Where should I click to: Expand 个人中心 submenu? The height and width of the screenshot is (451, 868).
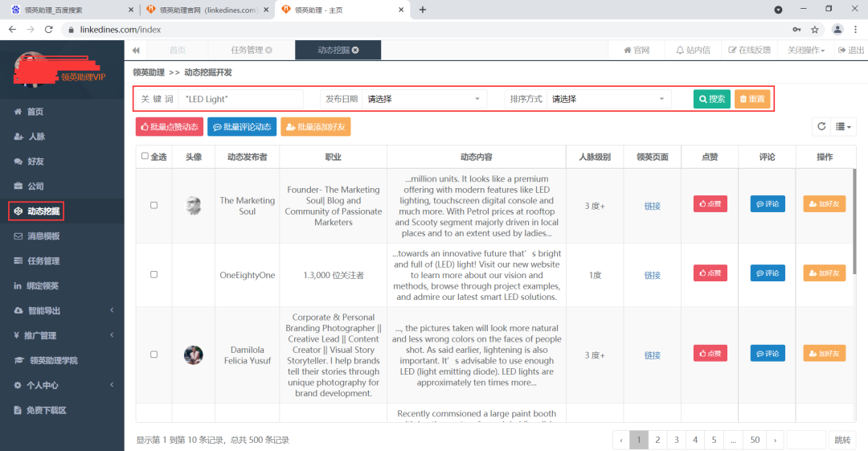coord(62,385)
